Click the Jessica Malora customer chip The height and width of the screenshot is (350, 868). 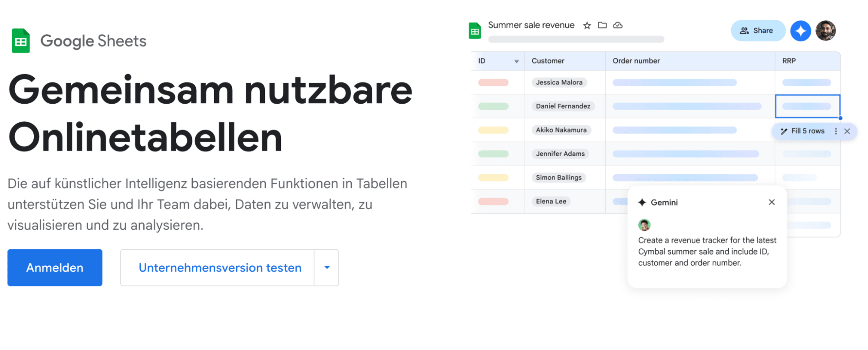coord(559,82)
